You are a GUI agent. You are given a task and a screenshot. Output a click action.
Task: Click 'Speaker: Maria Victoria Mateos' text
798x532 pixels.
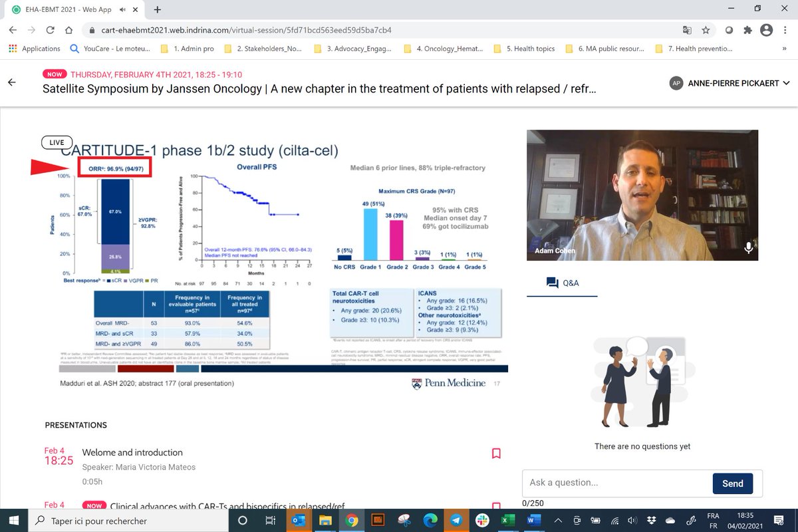[x=139, y=467]
